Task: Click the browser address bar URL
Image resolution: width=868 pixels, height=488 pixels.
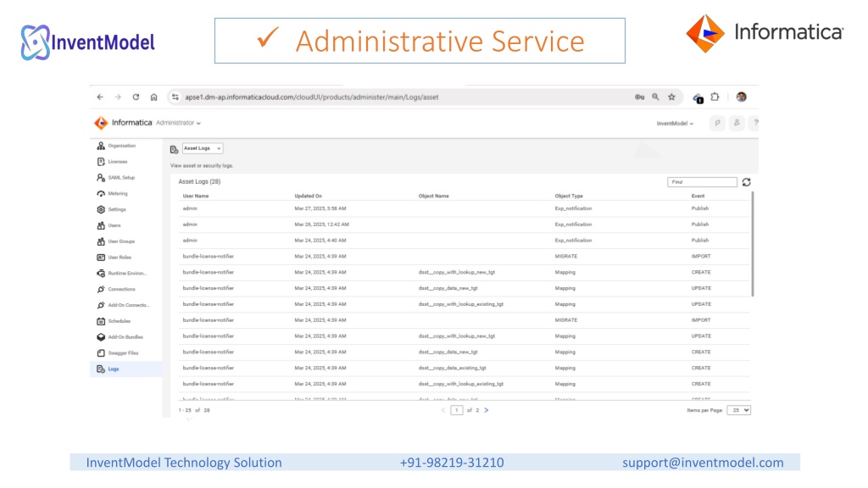Action: [x=312, y=97]
